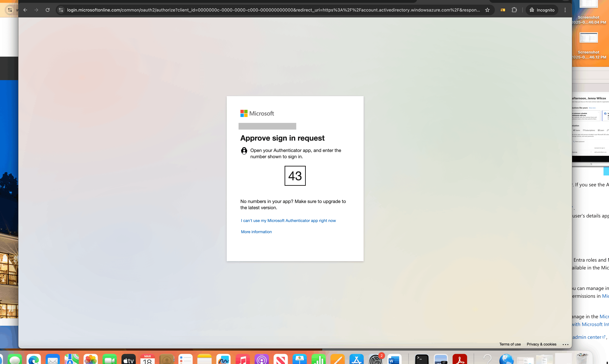Click the 'Approve sign in request' heading
This screenshot has width=609, height=364.
(282, 138)
